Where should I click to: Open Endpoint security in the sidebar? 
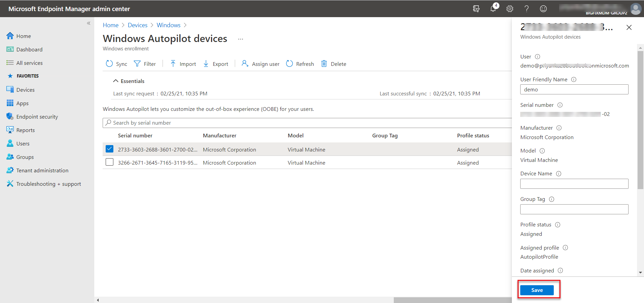click(37, 117)
